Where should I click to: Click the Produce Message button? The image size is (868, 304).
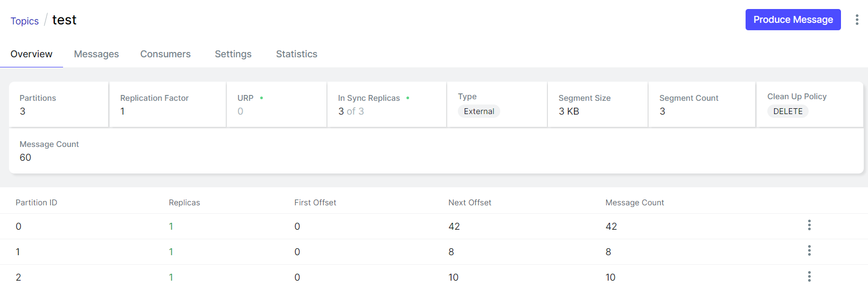(793, 20)
